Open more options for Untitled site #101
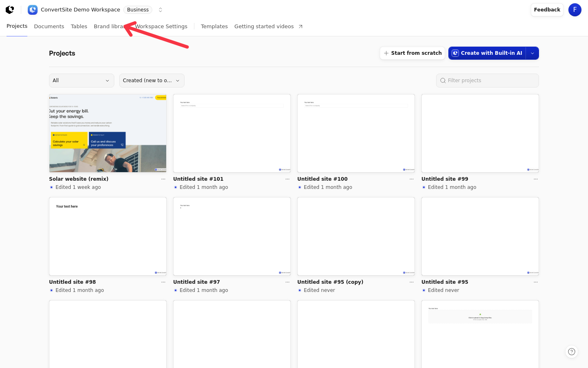The width and height of the screenshot is (588, 368). (x=287, y=179)
